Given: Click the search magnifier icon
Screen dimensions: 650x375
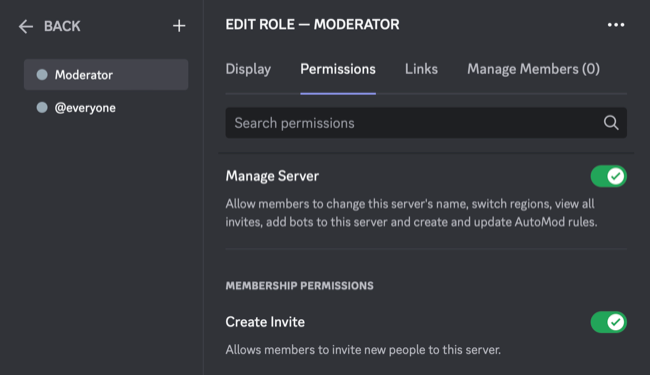Looking at the screenshot, I should point(611,123).
